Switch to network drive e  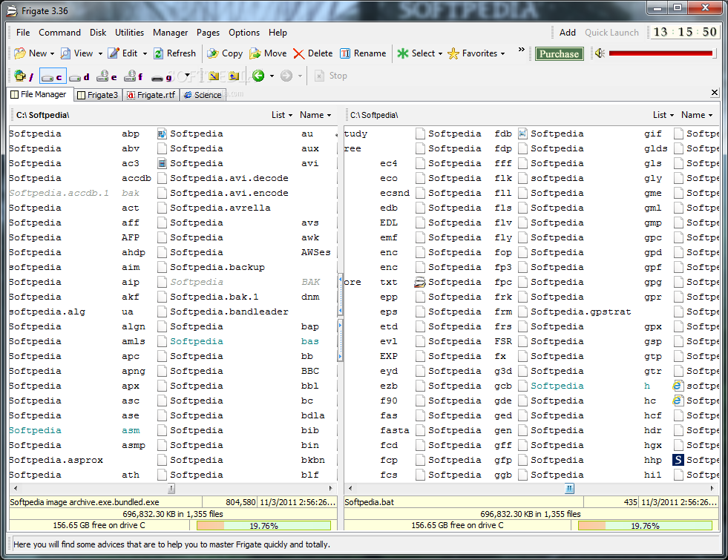[x=107, y=76]
